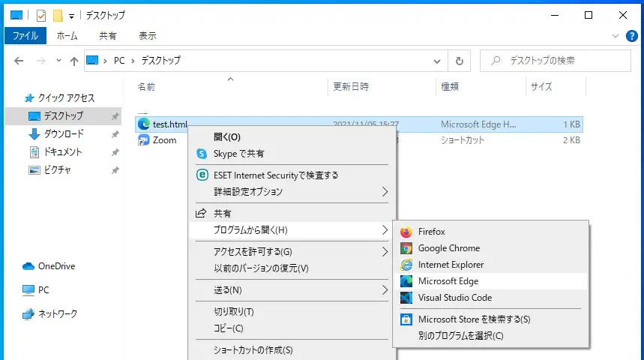Viewport: 644px width, 360px height.
Task: Click the share icon next to 共有
Action: coord(201,213)
